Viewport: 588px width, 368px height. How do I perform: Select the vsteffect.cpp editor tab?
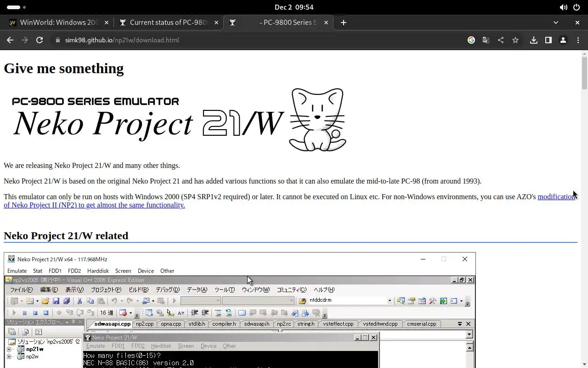[x=338, y=324]
